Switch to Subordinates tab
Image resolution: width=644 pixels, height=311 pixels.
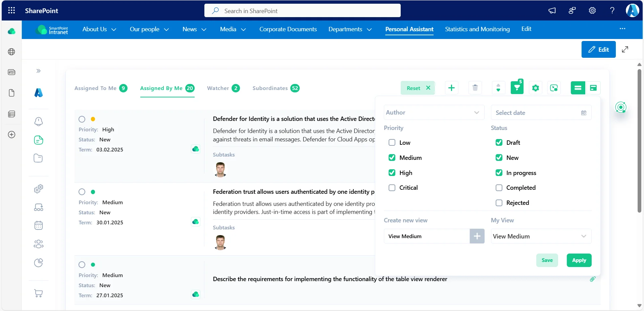point(276,88)
